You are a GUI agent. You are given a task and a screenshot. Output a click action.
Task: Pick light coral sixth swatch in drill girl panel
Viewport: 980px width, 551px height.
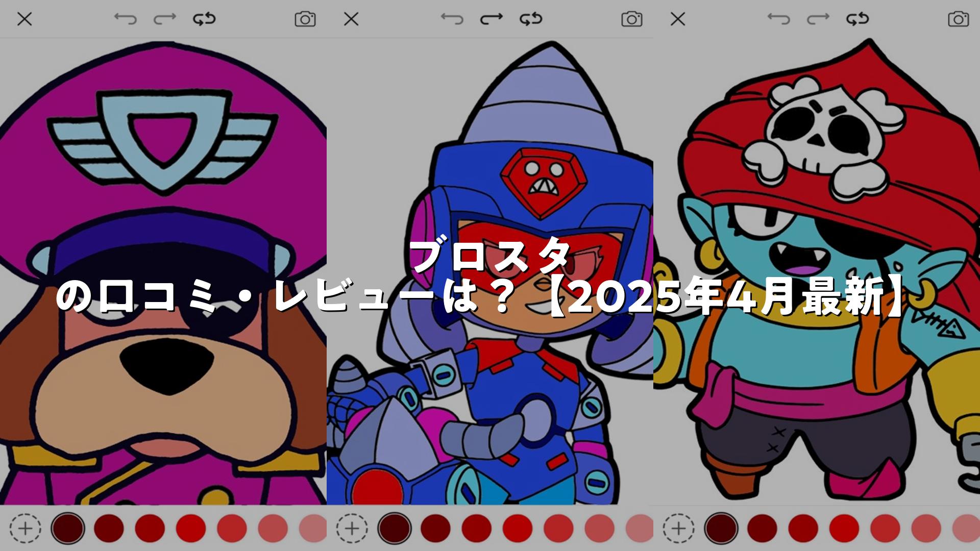[599, 528]
